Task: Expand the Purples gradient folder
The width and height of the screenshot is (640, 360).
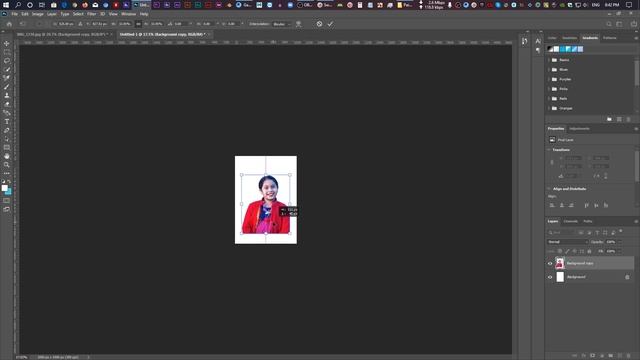Action: point(549,79)
